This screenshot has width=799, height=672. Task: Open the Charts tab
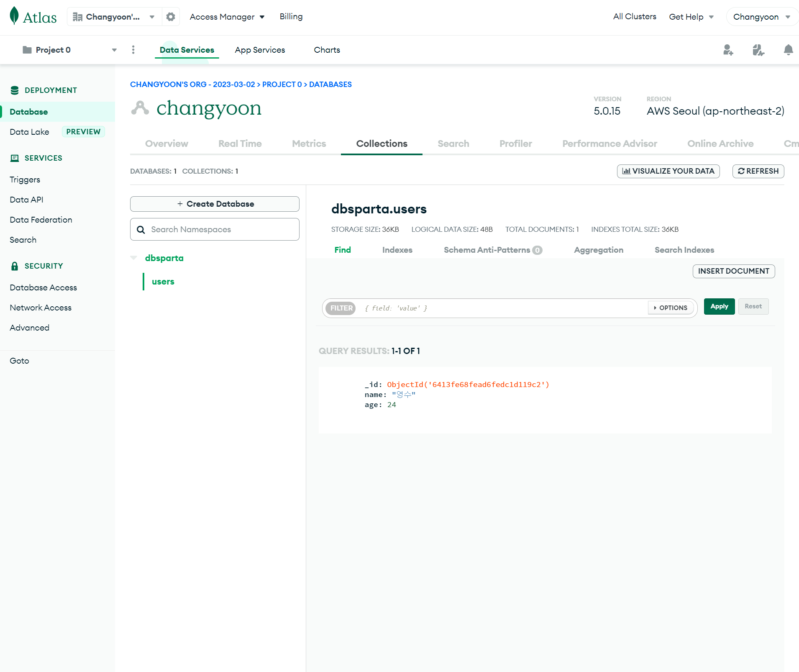pyautogui.click(x=327, y=50)
